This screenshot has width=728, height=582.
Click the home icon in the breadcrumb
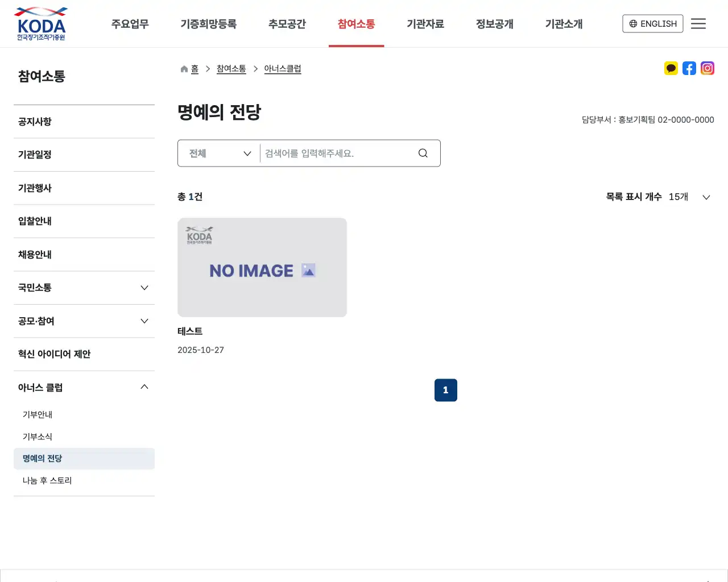click(x=183, y=68)
